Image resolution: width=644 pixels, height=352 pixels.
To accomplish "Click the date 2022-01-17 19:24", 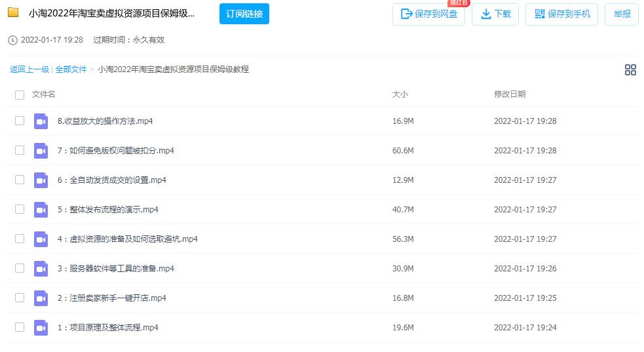I will 525,328.
